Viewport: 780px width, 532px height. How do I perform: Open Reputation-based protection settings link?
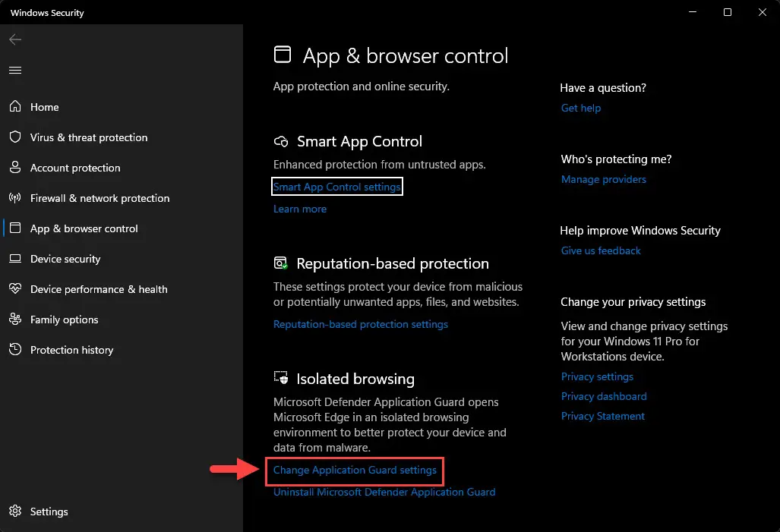(360, 324)
